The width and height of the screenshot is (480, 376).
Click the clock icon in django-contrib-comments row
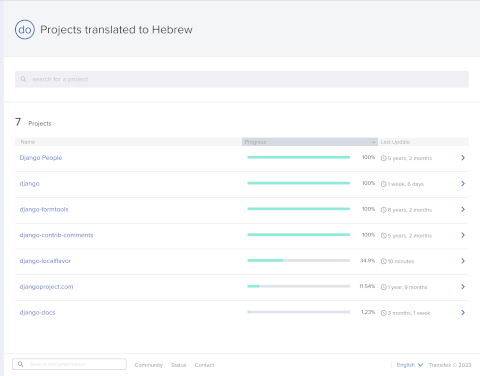coord(384,235)
